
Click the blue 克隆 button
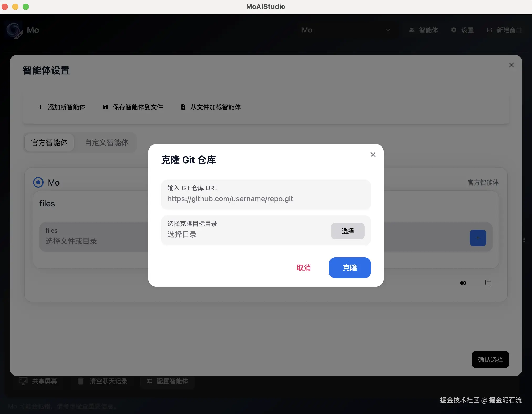pos(350,268)
